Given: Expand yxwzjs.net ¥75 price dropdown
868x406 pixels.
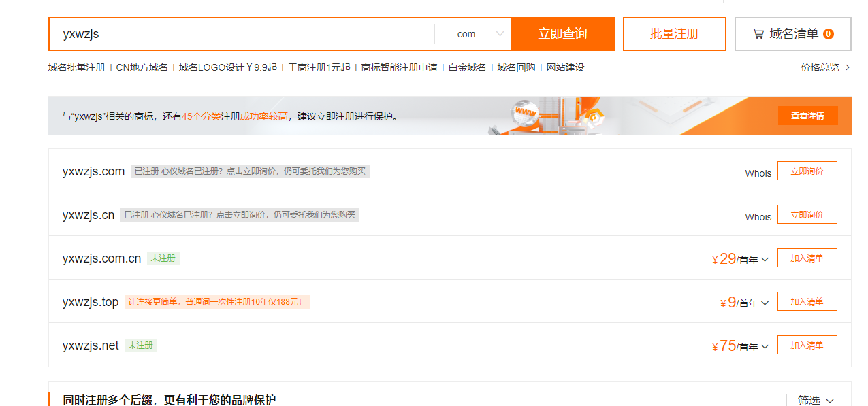Looking at the screenshot, I should [x=765, y=346].
